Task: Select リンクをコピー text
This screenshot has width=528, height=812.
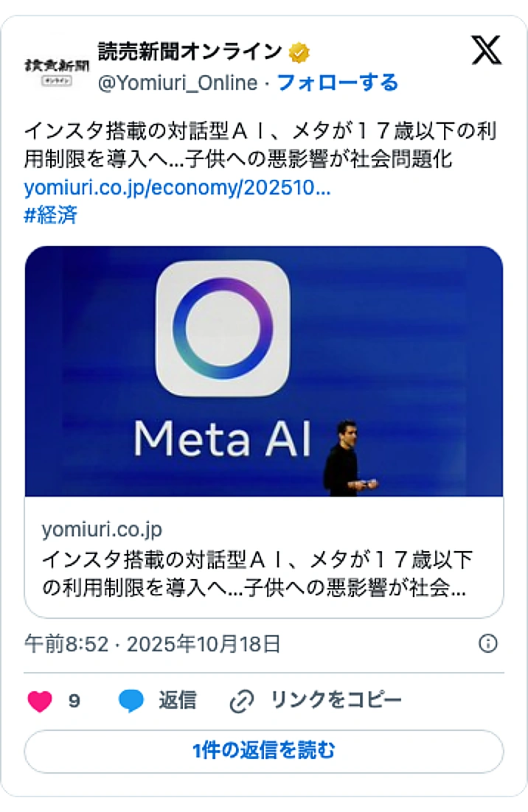Action: [x=336, y=700]
